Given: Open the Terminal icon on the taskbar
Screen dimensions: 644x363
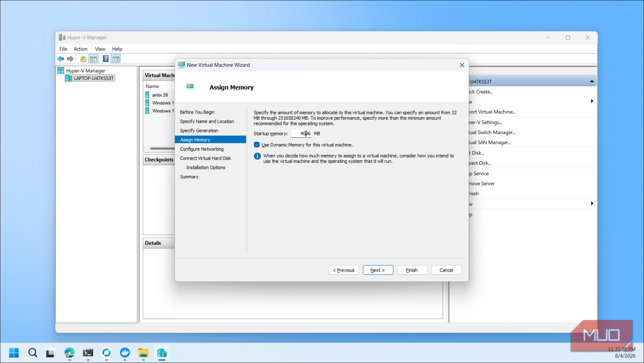Looking at the screenshot, I should (88, 353).
